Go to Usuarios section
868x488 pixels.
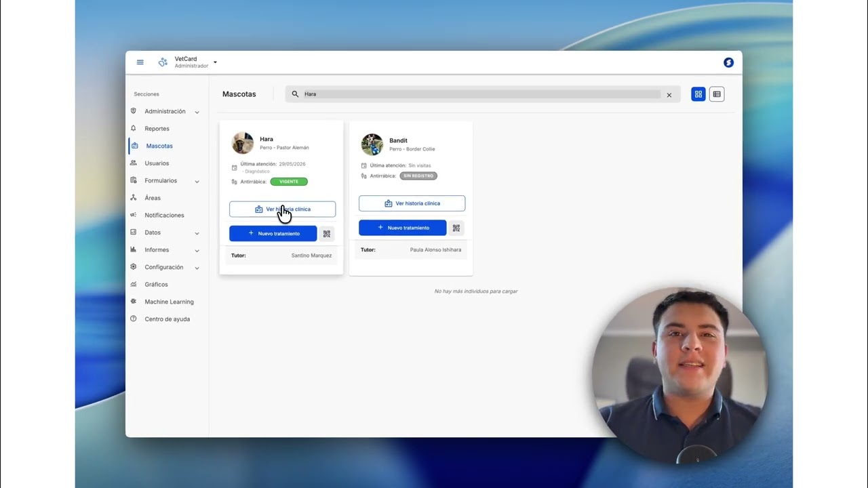tap(157, 163)
